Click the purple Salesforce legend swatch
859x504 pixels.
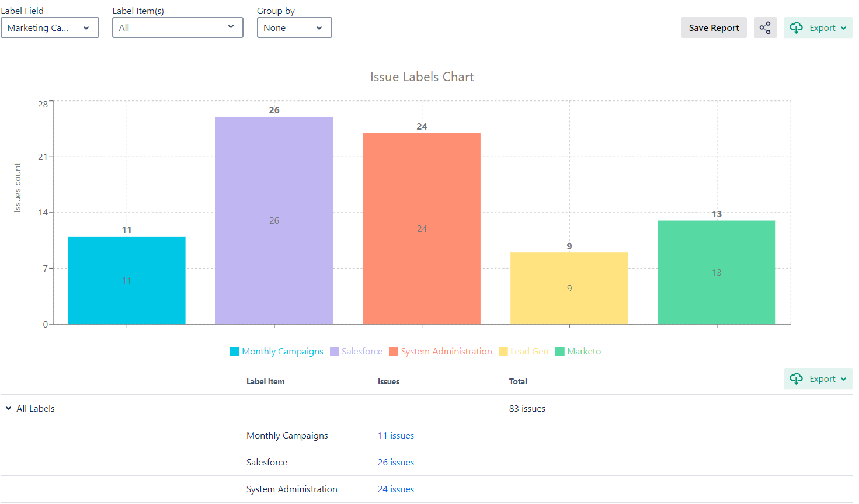coord(334,351)
